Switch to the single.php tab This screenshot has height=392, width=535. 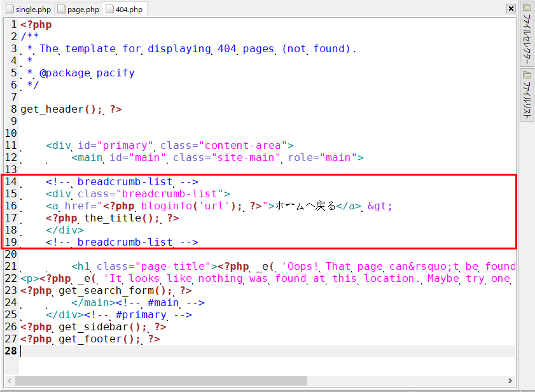(x=29, y=9)
